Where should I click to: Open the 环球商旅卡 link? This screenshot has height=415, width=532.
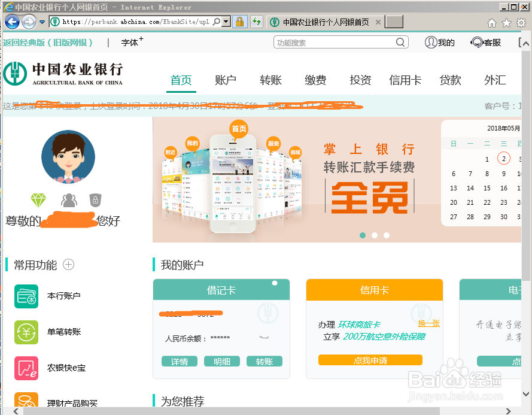(x=359, y=325)
